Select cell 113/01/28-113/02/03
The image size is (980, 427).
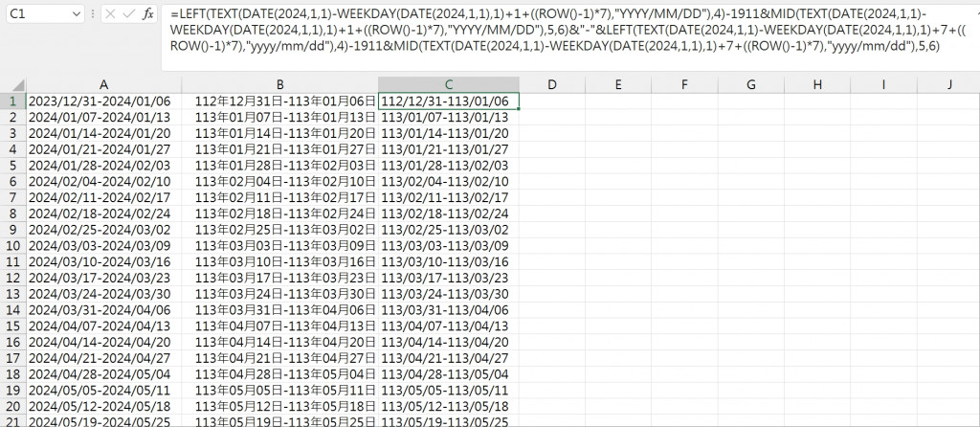tap(449, 165)
